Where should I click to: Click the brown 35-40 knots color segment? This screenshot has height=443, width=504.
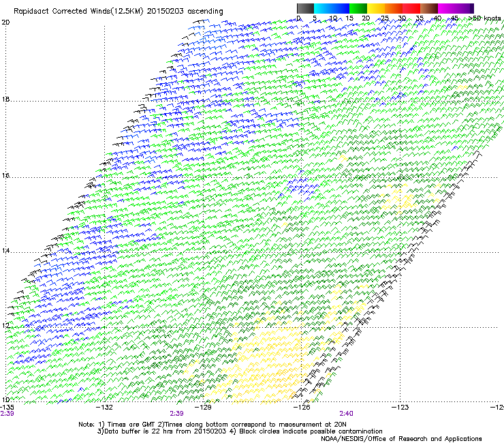[x=429, y=8]
